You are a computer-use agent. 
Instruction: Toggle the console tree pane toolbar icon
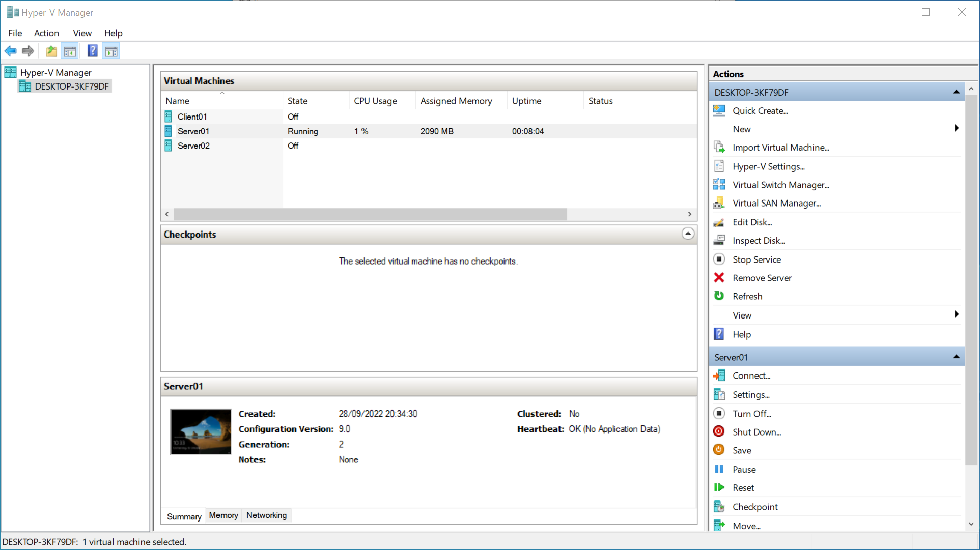tap(70, 51)
